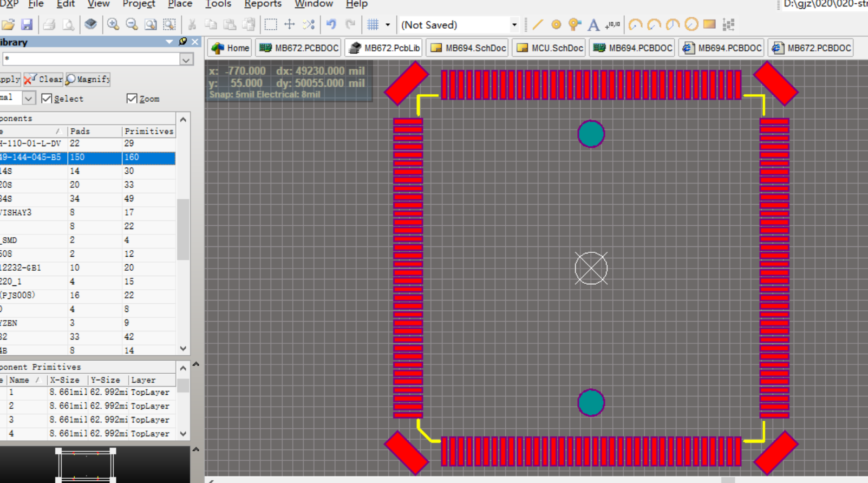Select the Place Arc by Center tool
This screenshot has height=483, width=868.
(x=635, y=25)
